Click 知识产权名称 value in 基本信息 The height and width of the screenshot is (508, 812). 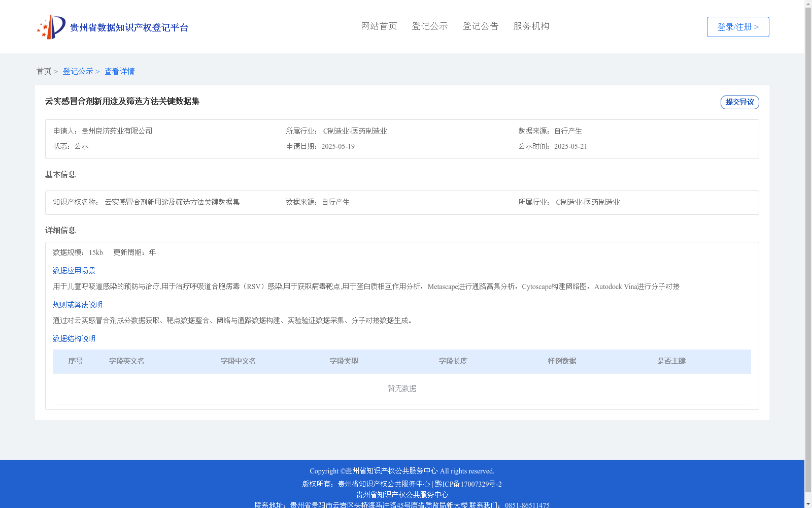[172, 202]
